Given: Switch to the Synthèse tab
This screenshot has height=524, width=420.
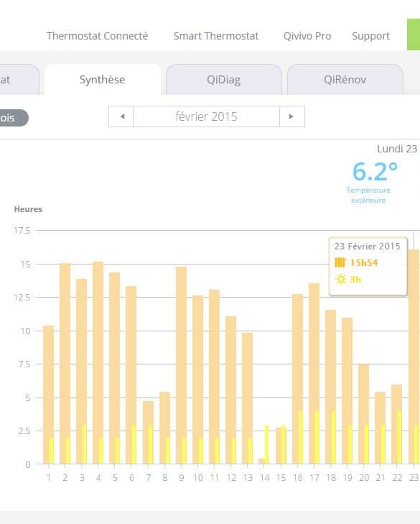Looking at the screenshot, I should [x=103, y=80].
